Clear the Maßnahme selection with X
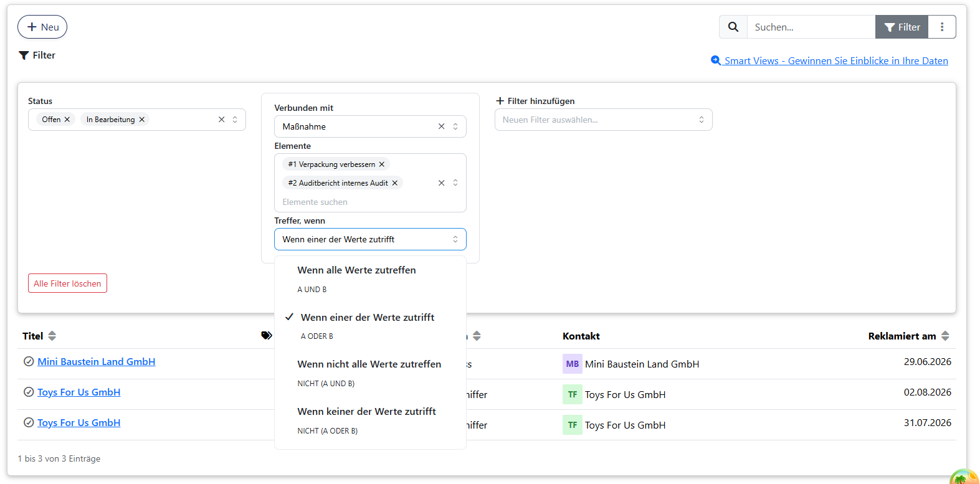Image resolution: width=980 pixels, height=484 pixels. pyautogui.click(x=441, y=126)
